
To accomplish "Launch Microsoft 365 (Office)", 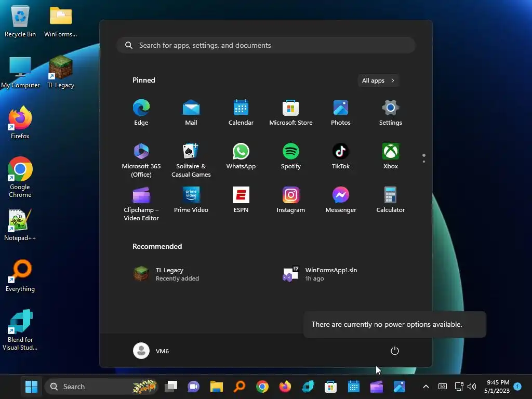I will point(141,160).
